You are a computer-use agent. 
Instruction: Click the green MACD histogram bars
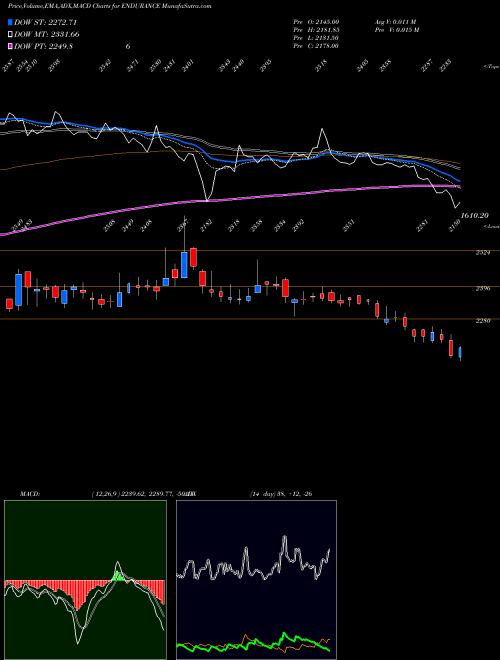pyautogui.click(x=119, y=577)
